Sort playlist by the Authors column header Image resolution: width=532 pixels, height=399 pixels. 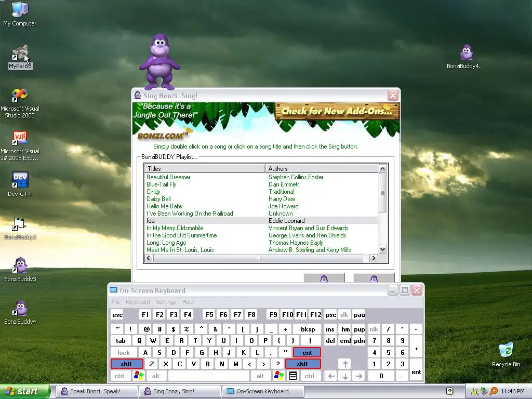[322, 169]
